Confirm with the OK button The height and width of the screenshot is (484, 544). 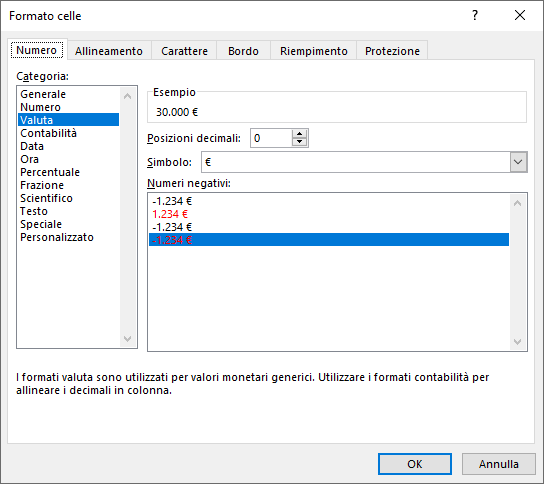[415, 464]
